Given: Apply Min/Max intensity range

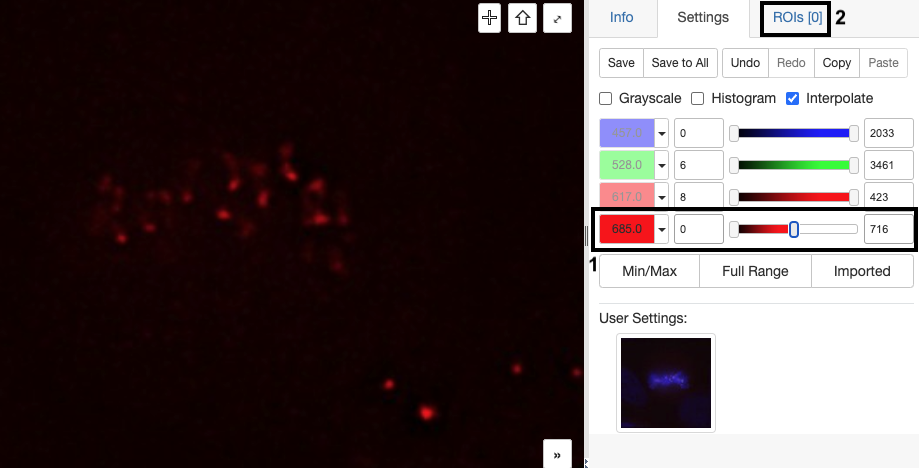Looking at the screenshot, I should coord(649,271).
